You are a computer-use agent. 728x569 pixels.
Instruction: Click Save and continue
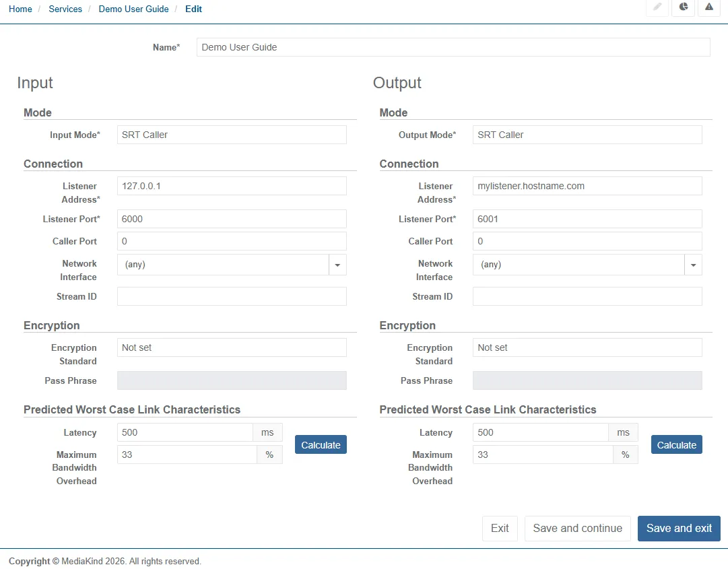578,528
